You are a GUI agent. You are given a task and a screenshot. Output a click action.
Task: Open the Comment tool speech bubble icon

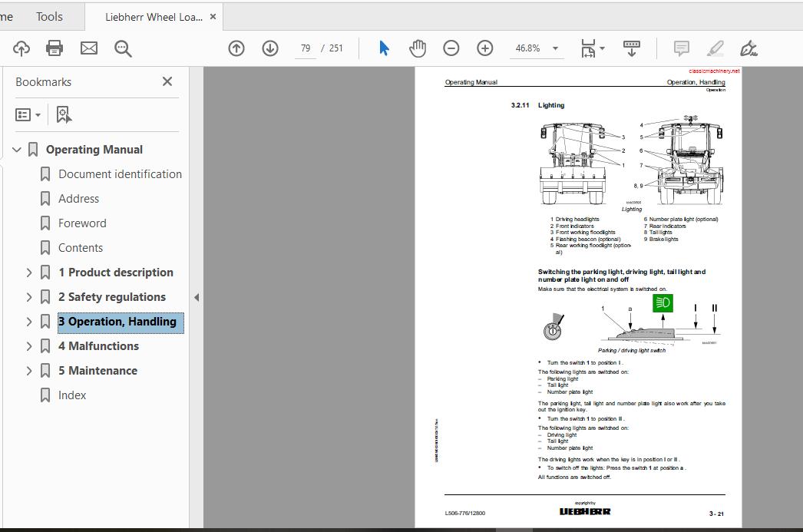coord(680,48)
